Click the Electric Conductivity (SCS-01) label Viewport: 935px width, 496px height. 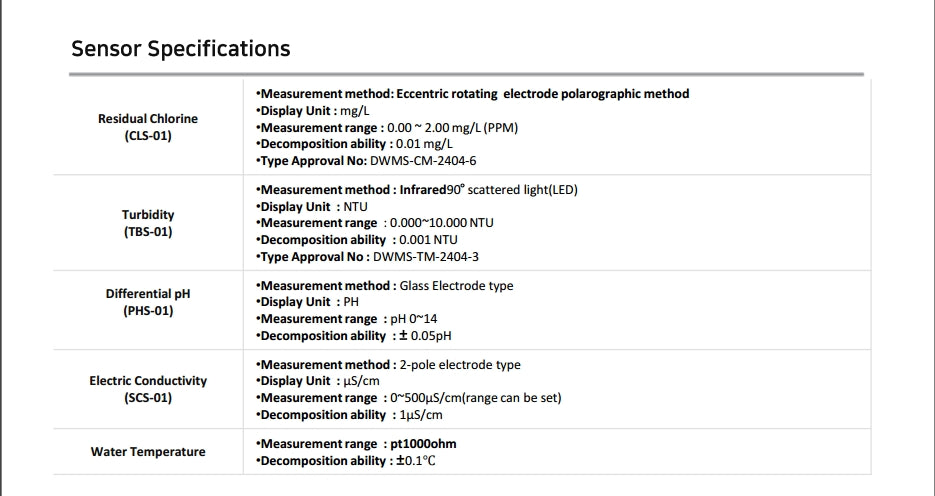tap(148, 389)
